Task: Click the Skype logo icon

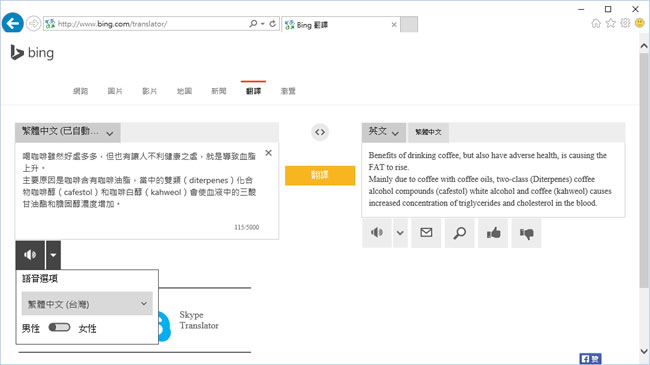Action: [165, 327]
